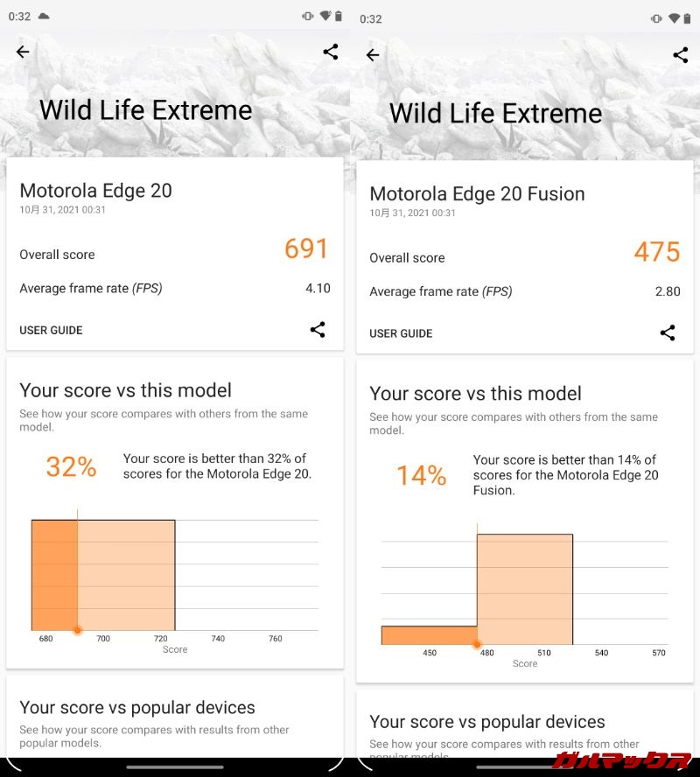This screenshot has width=700, height=777.
Task: Tap the 475 overall score value
Action: coord(656,252)
